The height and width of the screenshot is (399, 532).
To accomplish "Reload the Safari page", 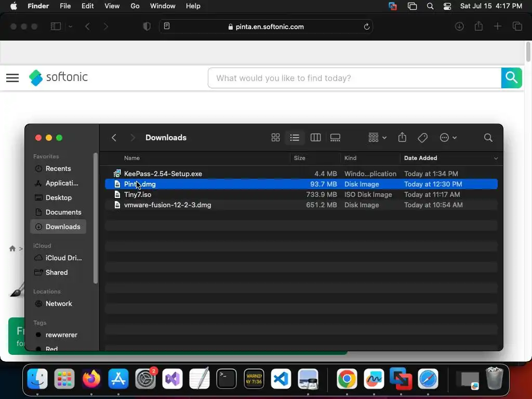I will tap(366, 27).
